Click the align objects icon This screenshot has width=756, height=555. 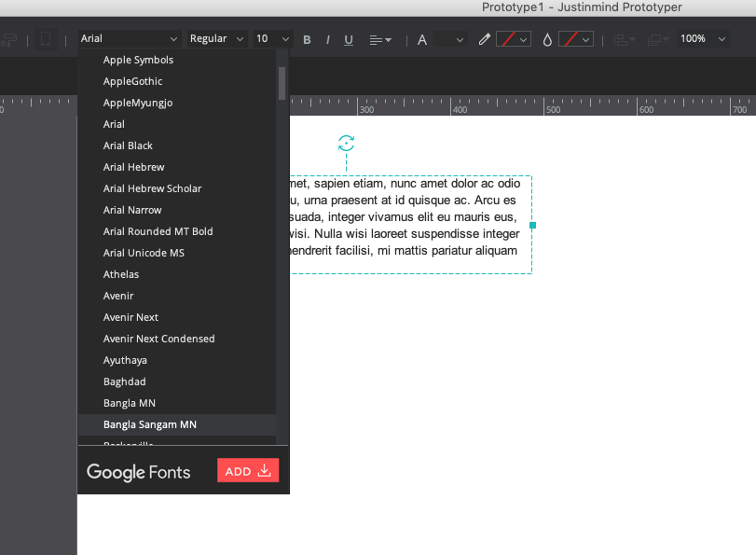point(619,39)
